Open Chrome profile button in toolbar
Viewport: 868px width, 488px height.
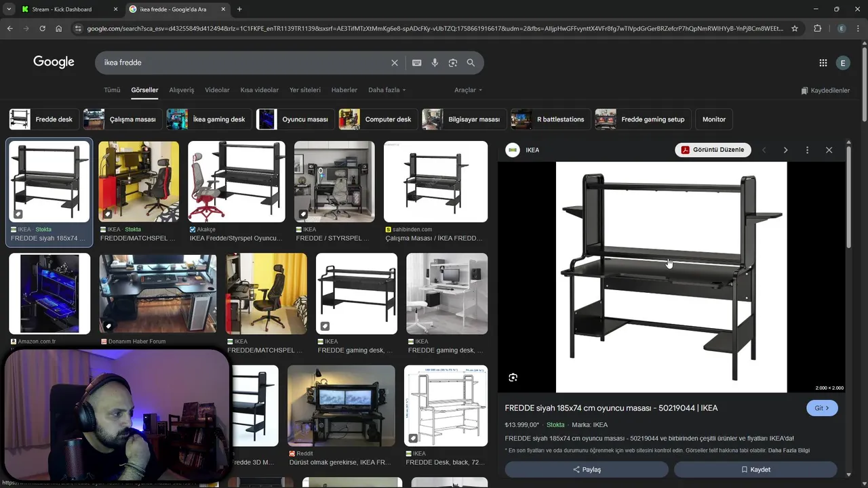pyautogui.click(x=842, y=28)
